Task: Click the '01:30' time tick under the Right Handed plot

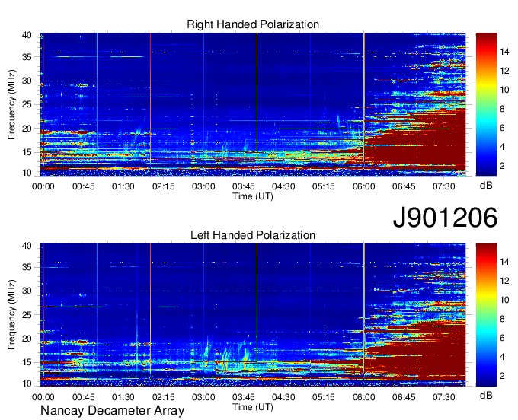Action: pyautogui.click(x=123, y=186)
